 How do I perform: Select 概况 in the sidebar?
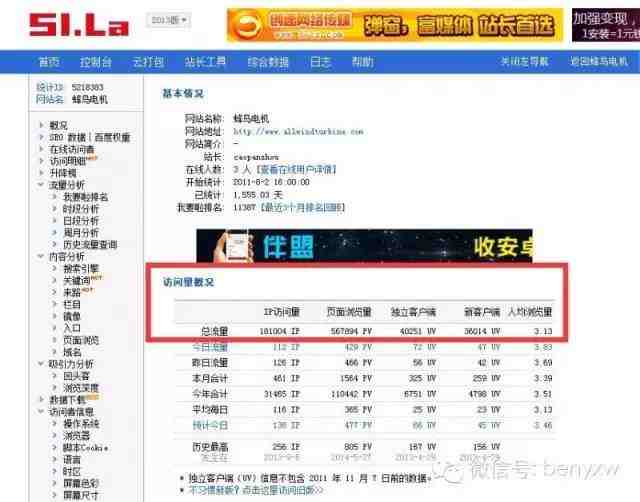click(x=58, y=125)
